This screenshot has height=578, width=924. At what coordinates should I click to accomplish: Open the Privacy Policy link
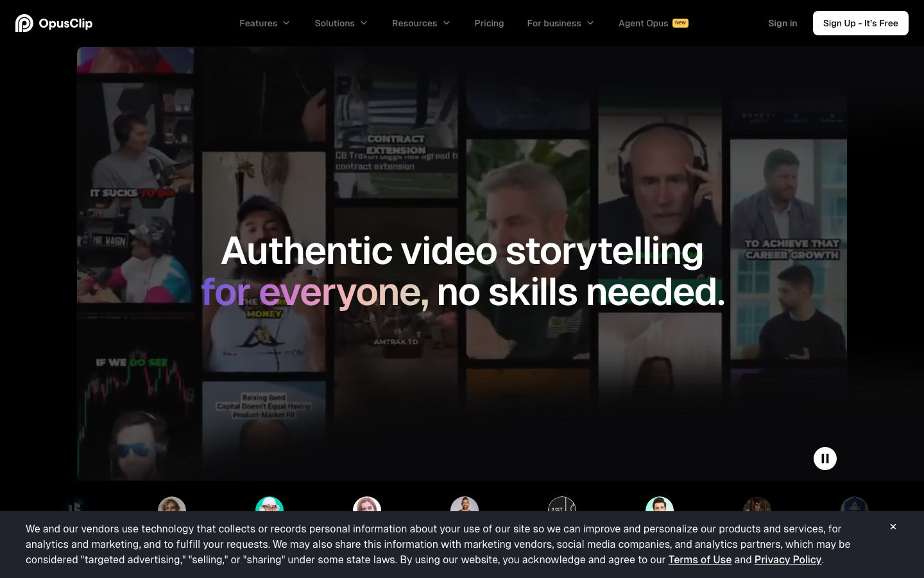(788, 559)
